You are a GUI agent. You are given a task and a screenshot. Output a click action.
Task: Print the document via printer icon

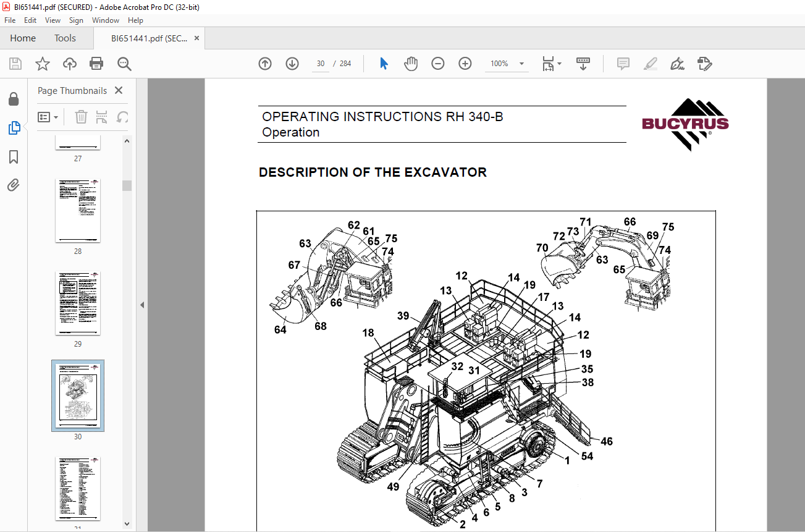click(x=96, y=64)
